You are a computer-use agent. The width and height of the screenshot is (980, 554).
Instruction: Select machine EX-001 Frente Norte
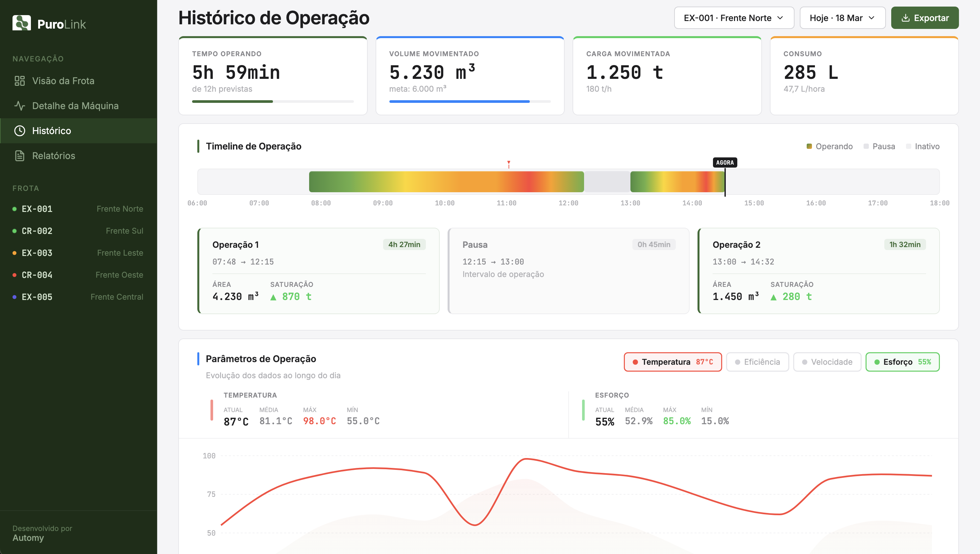pos(78,209)
